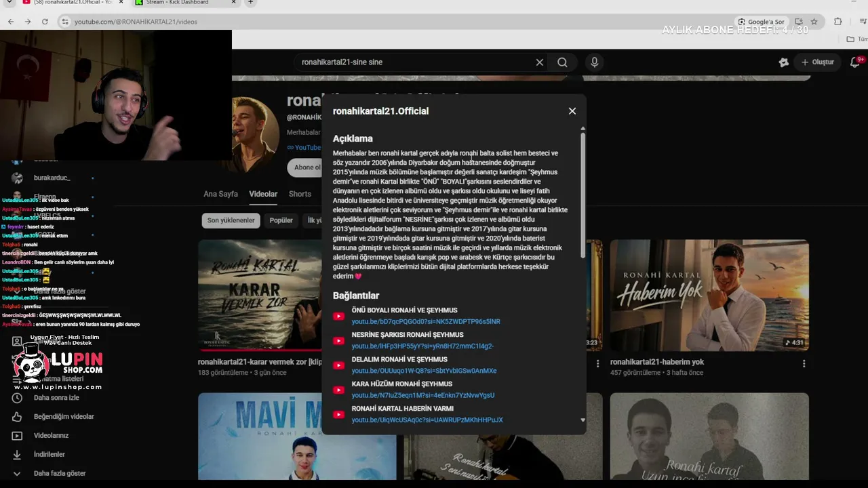Image resolution: width=868 pixels, height=488 pixels.
Task: Open ronahikartal21-haberim yok video title
Action: point(657,362)
